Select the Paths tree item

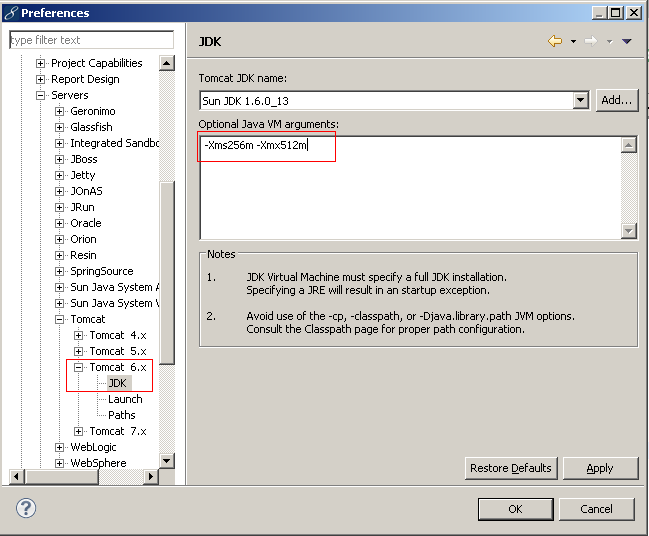[x=122, y=415]
